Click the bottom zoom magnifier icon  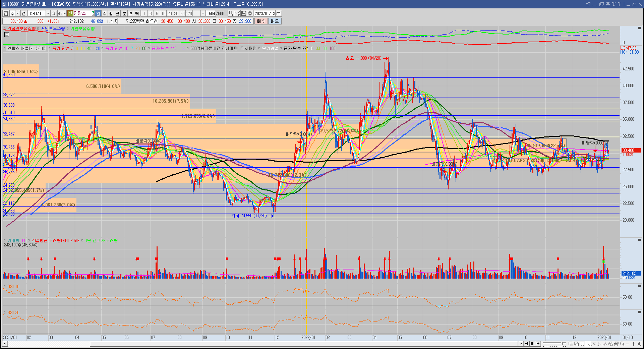pos(622,344)
